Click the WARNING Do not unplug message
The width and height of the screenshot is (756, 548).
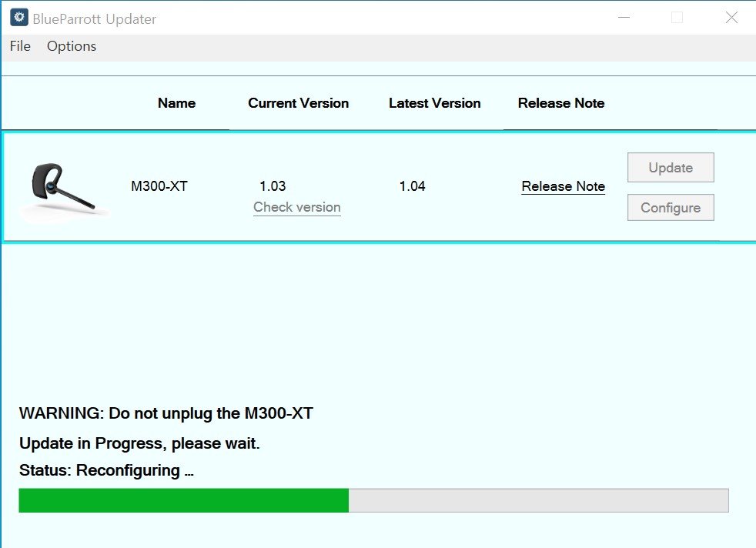166,413
